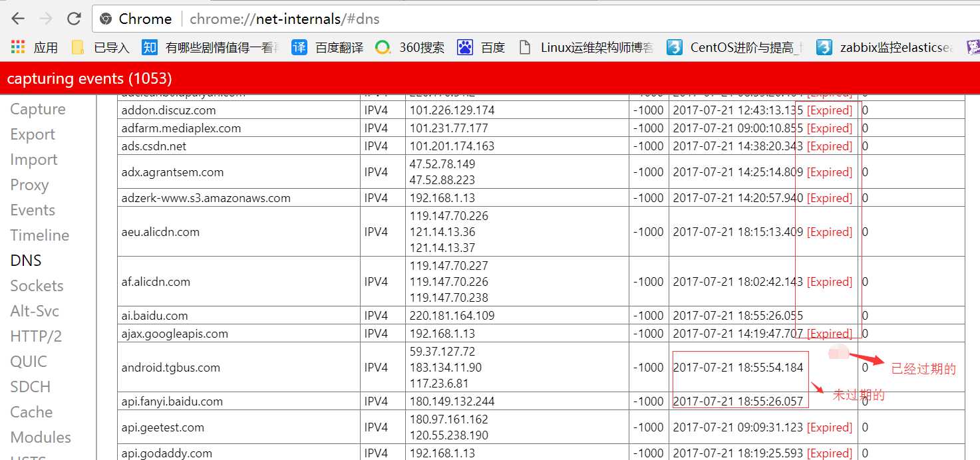This screenshot has width=980, height=460.
Task: Click IP address 220.181.164.109
Action: pos(452,316)
